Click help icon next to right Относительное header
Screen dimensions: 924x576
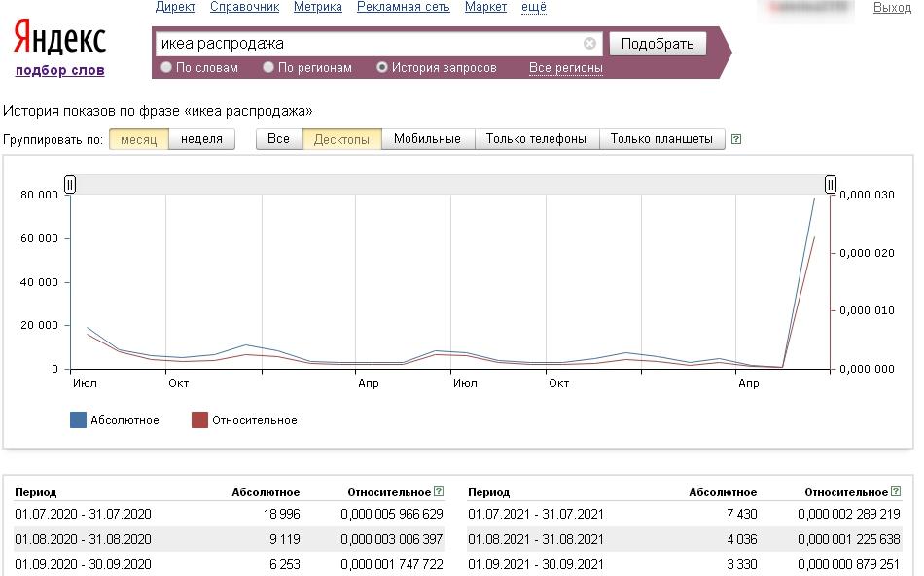point(895,492)
